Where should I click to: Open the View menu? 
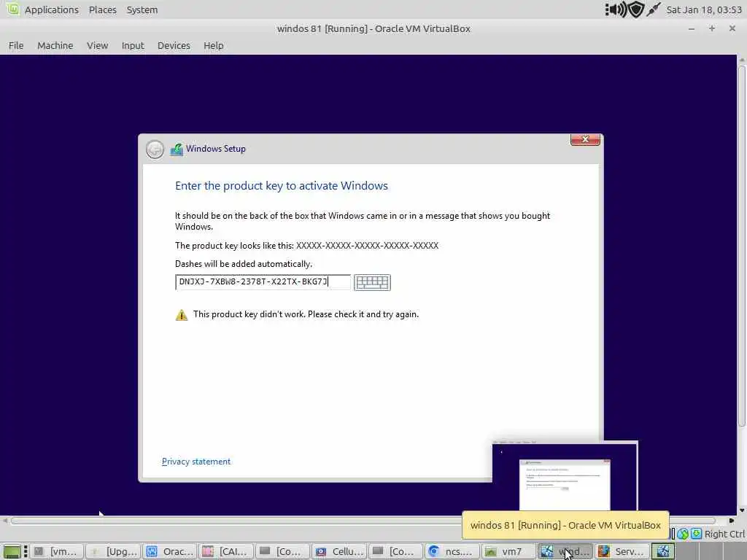97,46
